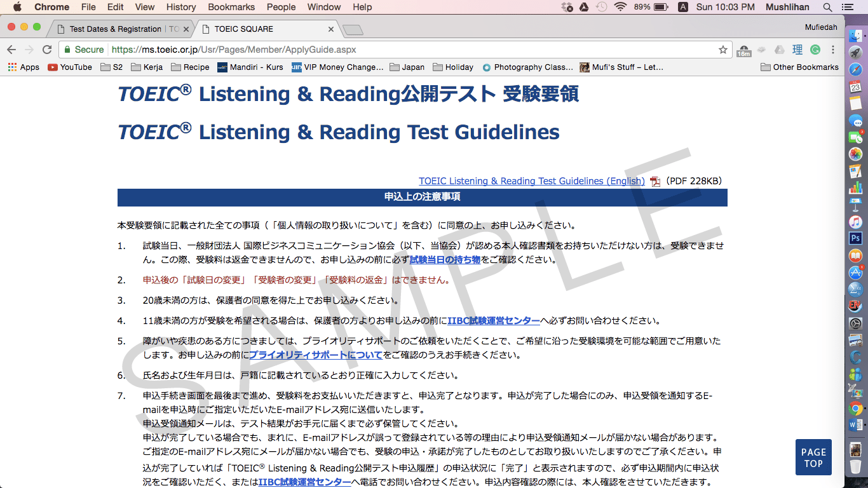Click the browser back arrow
Image resolution: width=868 pixels, height=488 pixels.
click(11, 50)
